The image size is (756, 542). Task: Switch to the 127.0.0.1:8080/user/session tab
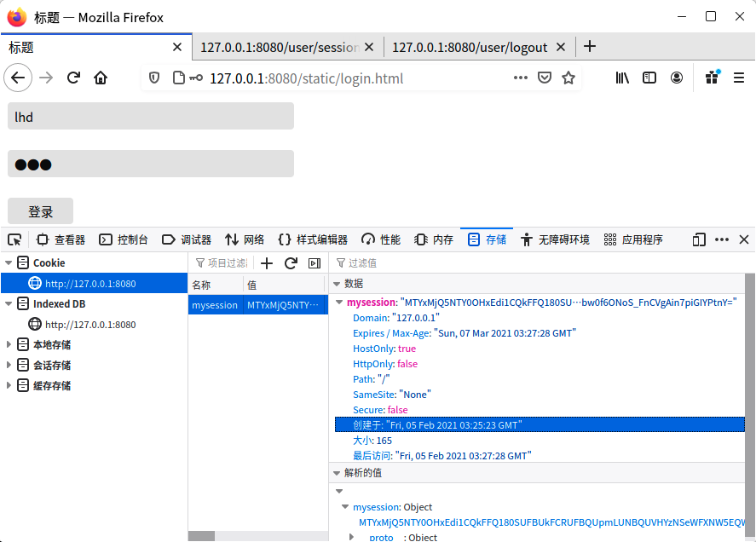[287, 47]
